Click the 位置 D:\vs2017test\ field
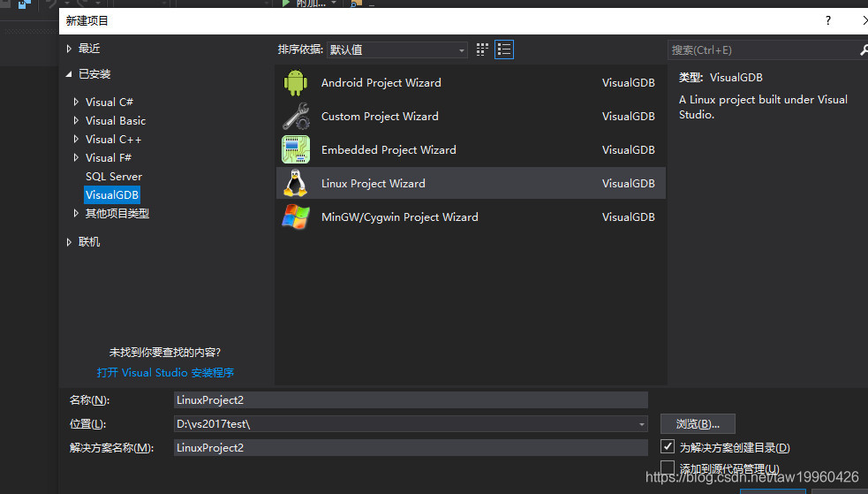Viewport: 868px width, 494px height. 411,424
